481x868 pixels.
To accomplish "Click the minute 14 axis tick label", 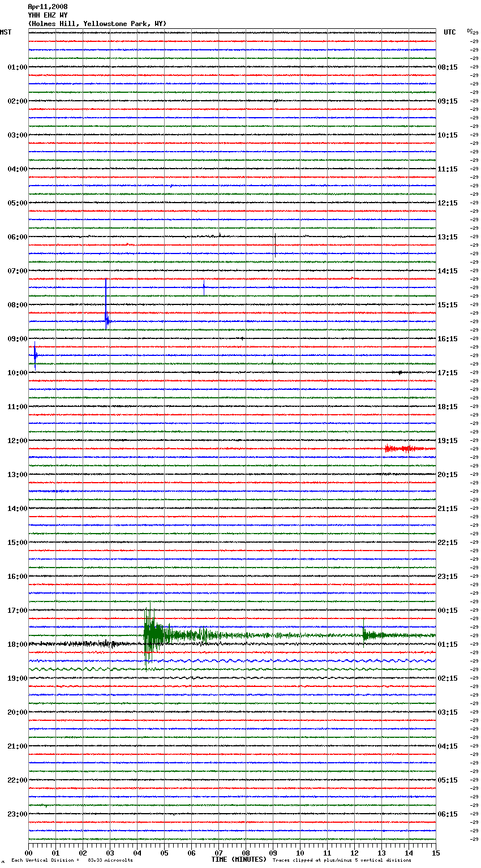I will 409,853.
